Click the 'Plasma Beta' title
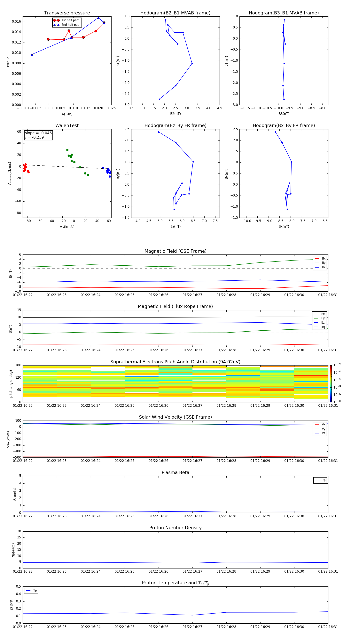The height and width of the screenshot is (644, 351). tap(175, 472)
